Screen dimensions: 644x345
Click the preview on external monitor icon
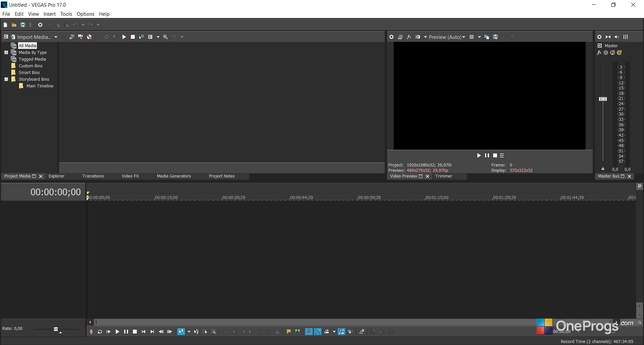click(400, 37)
